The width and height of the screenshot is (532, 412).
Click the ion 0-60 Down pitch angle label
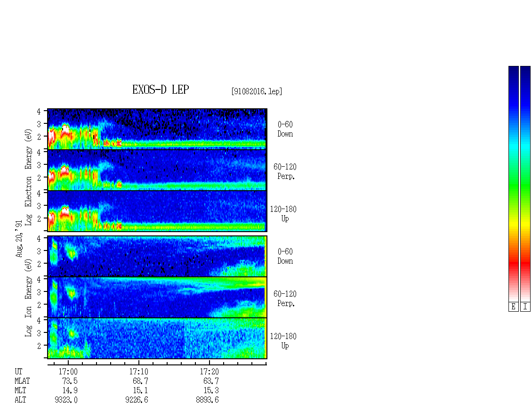click(285, 256)
